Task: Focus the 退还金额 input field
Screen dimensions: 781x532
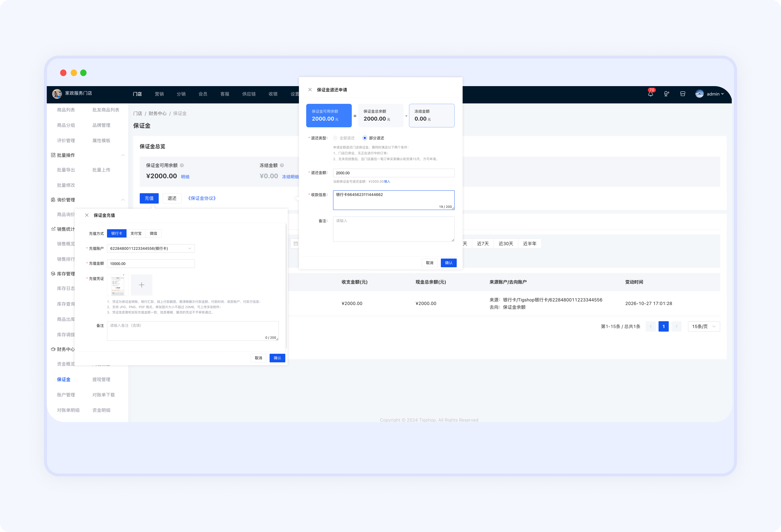Action: pyautogui.click(x=394, y=173)
